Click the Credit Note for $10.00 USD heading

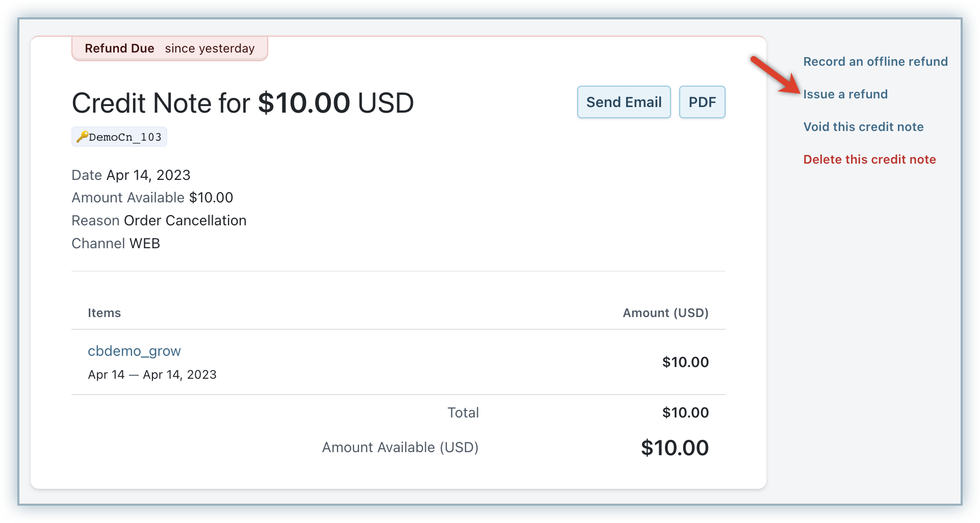(x=242, y=103)
